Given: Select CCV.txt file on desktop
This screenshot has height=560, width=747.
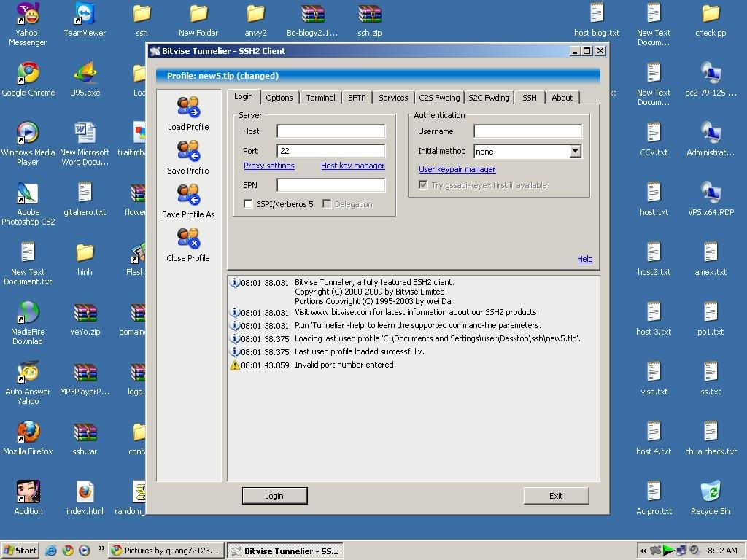Looking at the screenshot, I should coord(654,139).
